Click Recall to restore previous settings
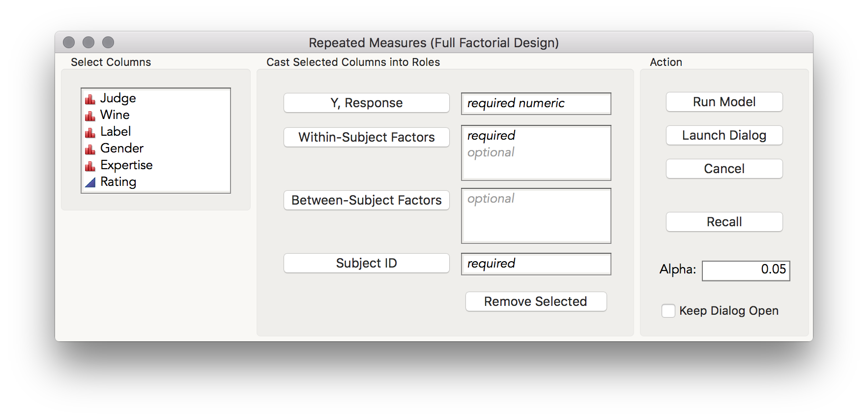The width and height of the screenshot is (868, 420). (x=724, y=222)
